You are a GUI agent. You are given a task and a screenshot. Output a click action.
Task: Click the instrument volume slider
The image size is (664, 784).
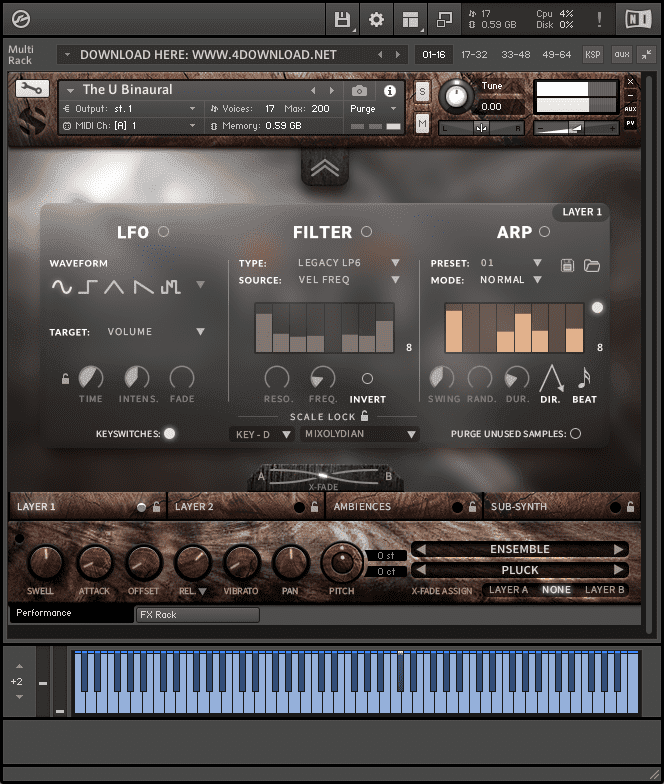click(x=576, y=128)
